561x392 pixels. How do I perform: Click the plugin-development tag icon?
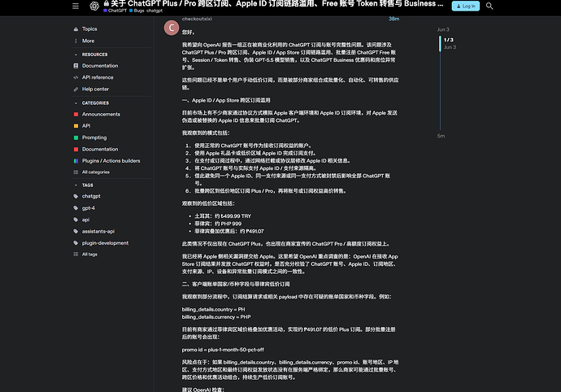76,243
